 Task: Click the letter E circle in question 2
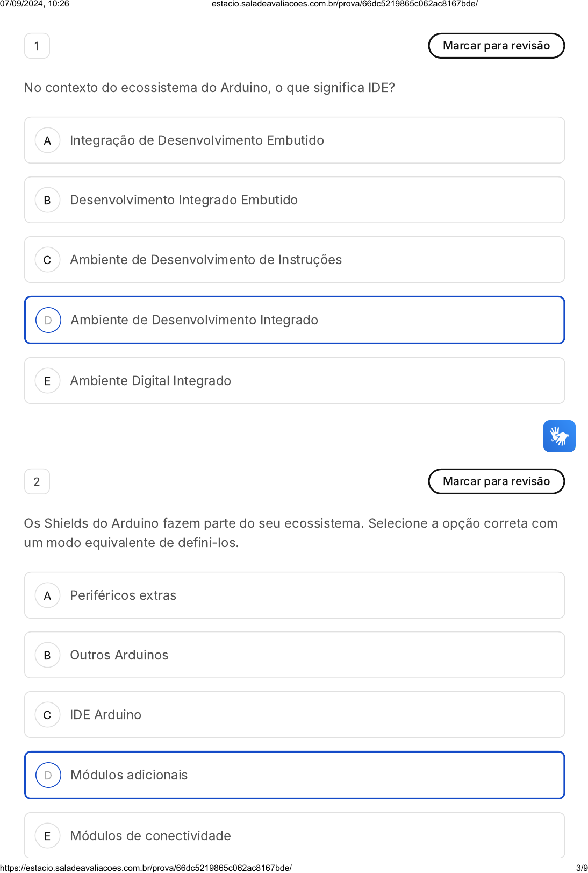(48, 836)
